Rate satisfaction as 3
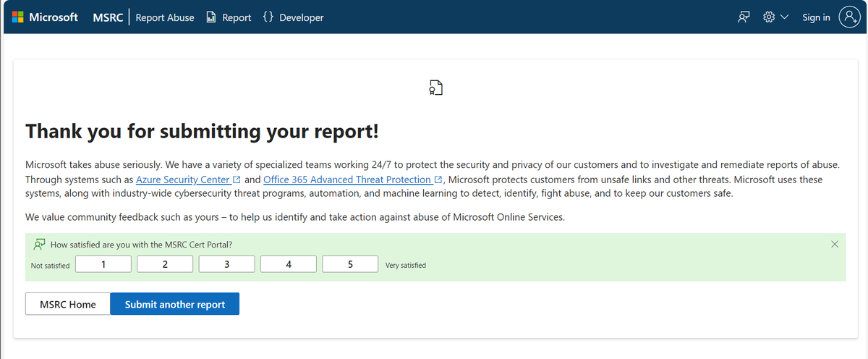Screen dimensions: 868x359 pyautogui.click(x=226, y=264)
